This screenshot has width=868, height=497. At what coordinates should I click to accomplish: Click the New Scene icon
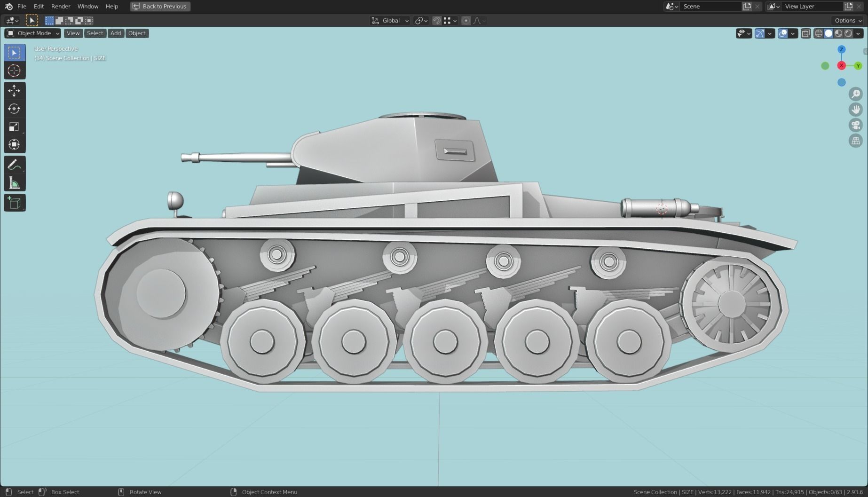coord(747,6)
